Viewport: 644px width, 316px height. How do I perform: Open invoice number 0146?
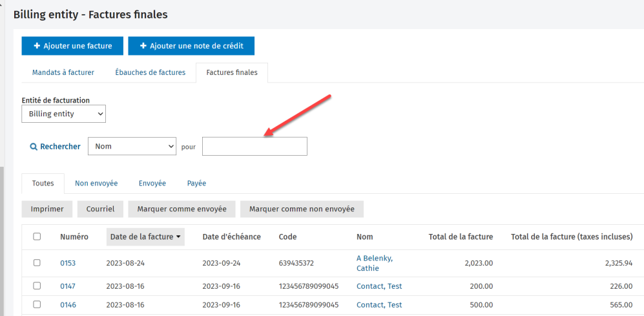[68, 304]
